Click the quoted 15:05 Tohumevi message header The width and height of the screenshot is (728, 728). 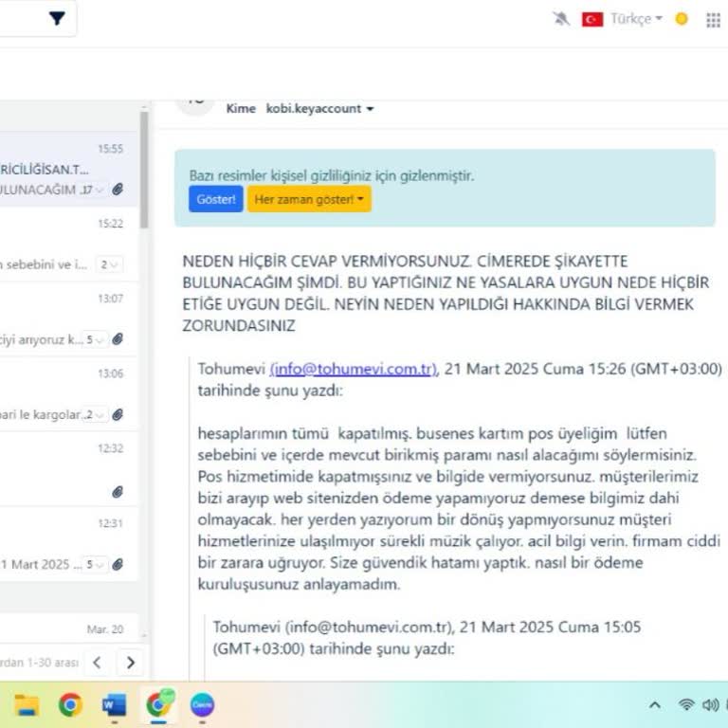[x=427, y=637]
